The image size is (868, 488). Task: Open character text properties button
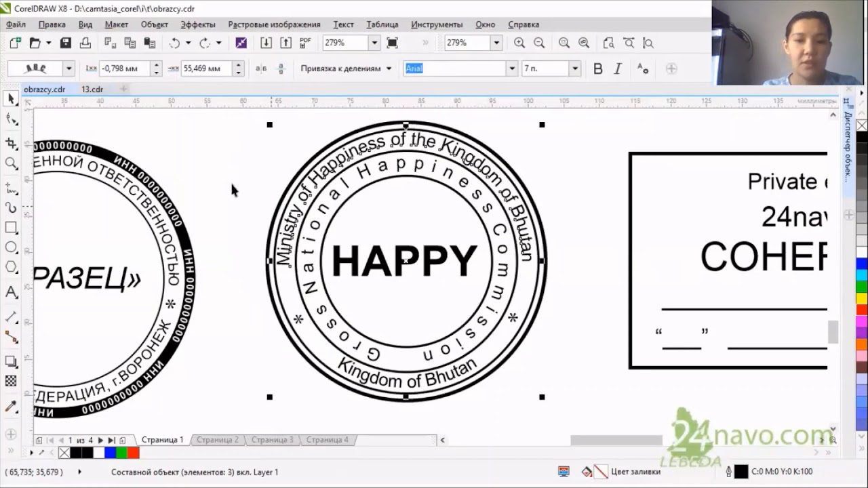tap(643, 68)
